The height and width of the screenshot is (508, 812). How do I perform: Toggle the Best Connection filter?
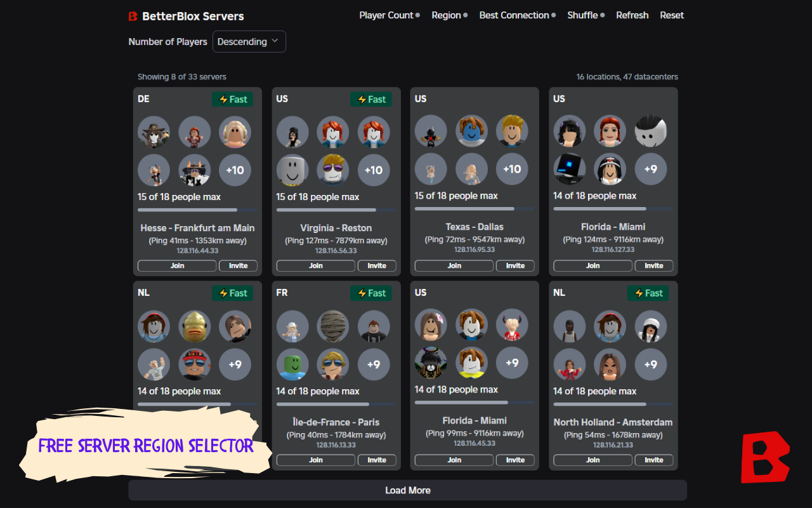pos(518,15)
